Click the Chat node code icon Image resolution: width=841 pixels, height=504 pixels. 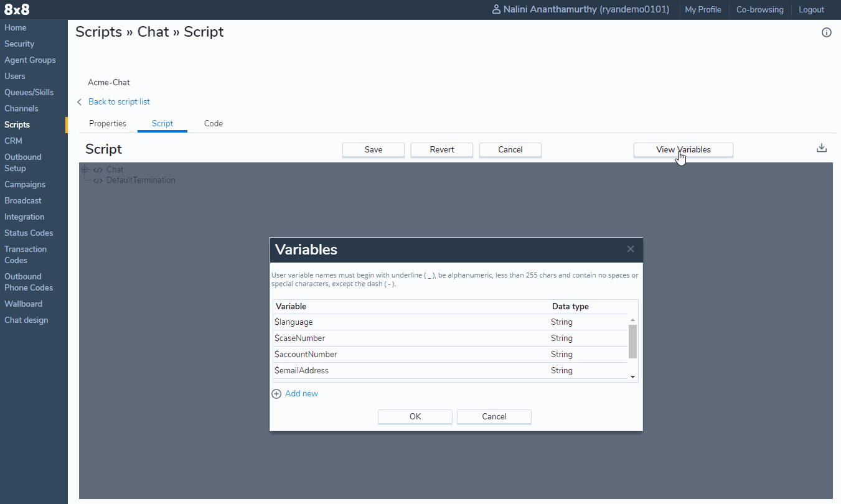98,170
